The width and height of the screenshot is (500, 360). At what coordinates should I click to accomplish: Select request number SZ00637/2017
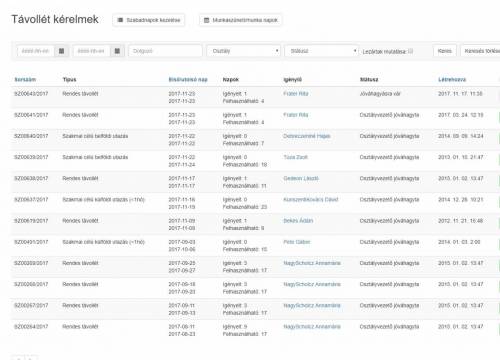(x=31, y=199)
